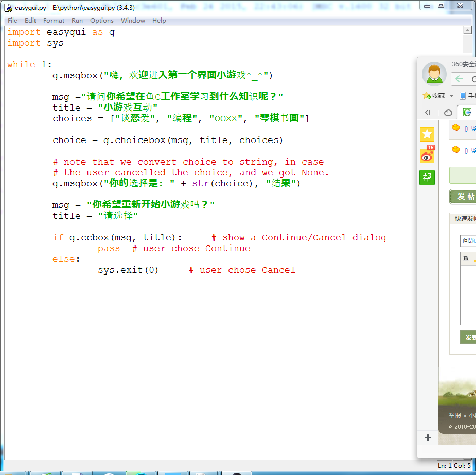Open the Options menu
The height and width of the screenshot is (475, 476).
coord(101,21)
